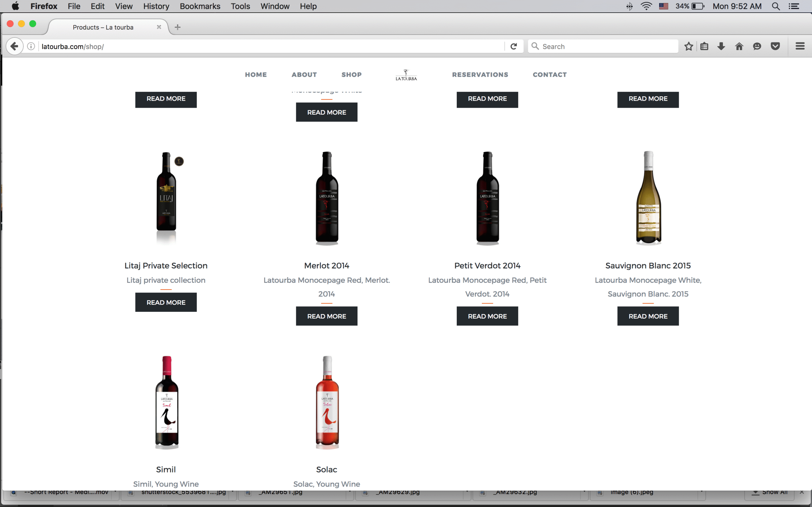Click Read More under Merlot 2014

[x=326, y=316]
